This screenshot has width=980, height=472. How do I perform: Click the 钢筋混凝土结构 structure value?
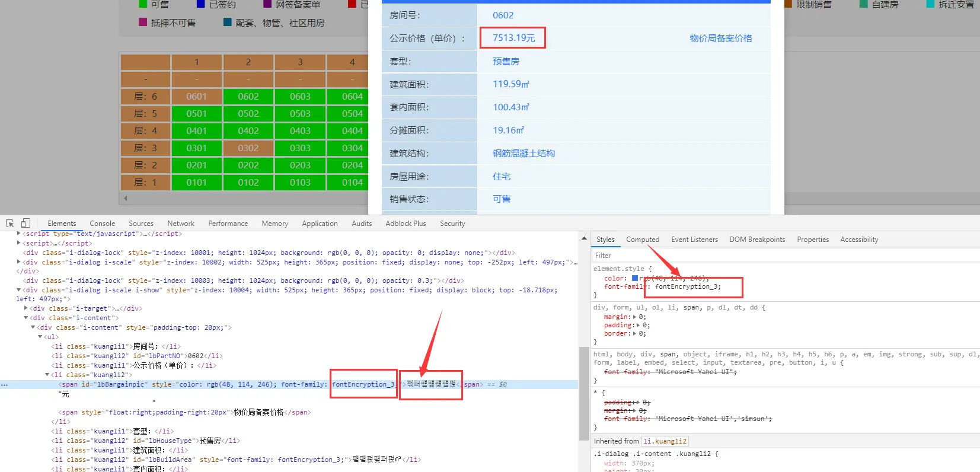click(x=523, y=154)
